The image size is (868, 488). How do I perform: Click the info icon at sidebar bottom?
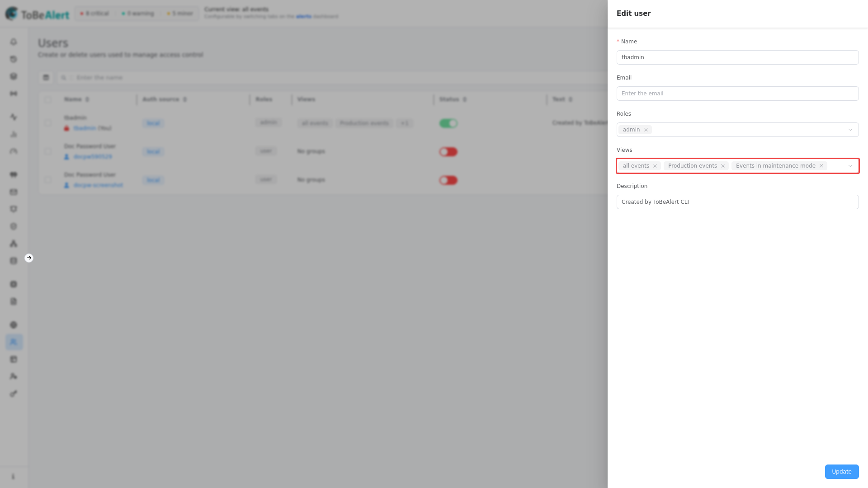pyautogui.click(x=13, y=477)
